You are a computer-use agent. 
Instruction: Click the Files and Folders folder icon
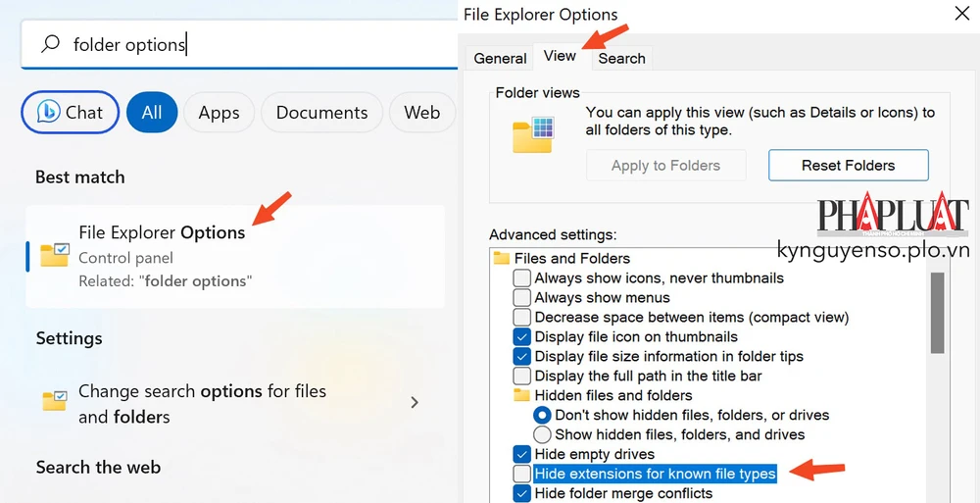pyautogui.click(x=502, y=259)
